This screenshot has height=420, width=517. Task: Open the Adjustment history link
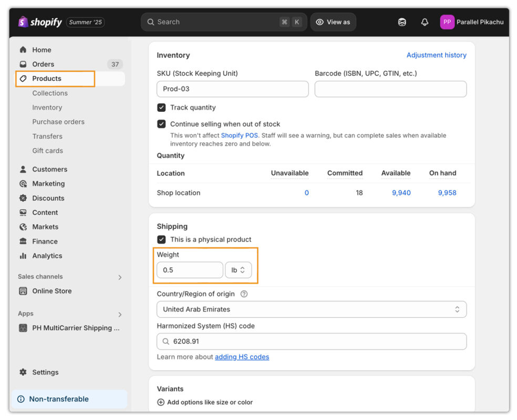pos(436,55)
